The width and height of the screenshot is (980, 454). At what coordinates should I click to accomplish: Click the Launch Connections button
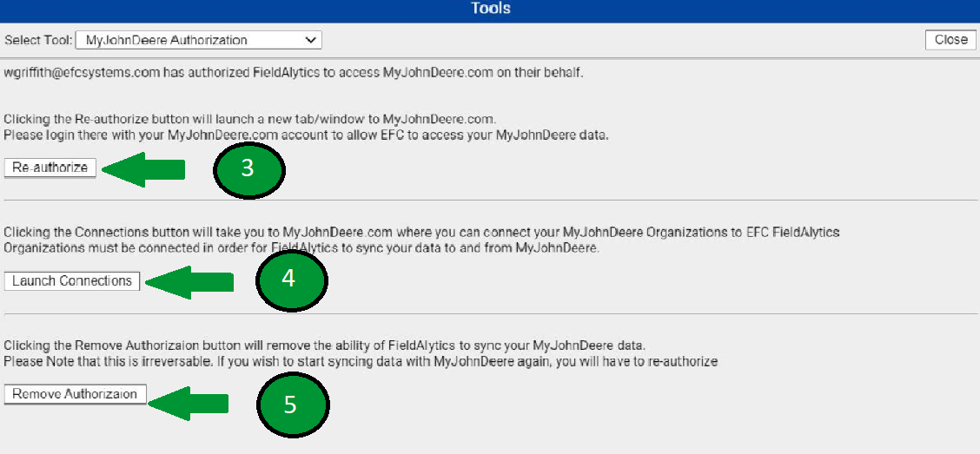click(x=72, y=281)
